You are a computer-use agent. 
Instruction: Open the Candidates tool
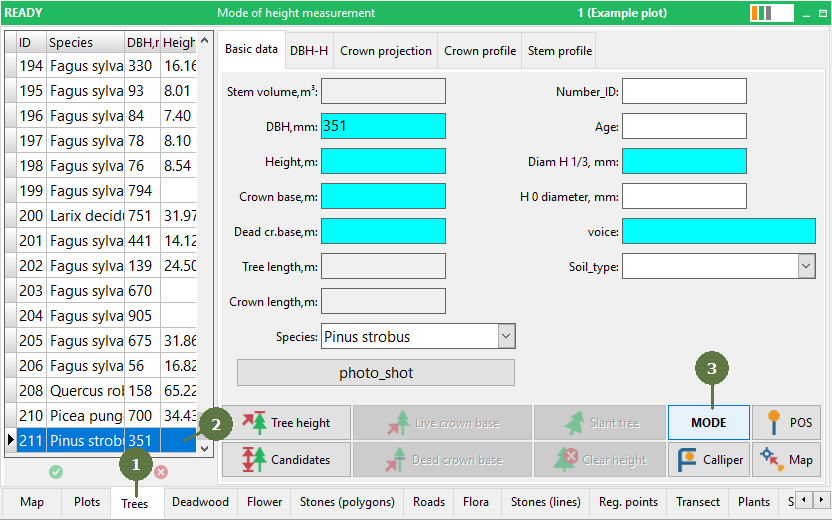click(287, 460)
